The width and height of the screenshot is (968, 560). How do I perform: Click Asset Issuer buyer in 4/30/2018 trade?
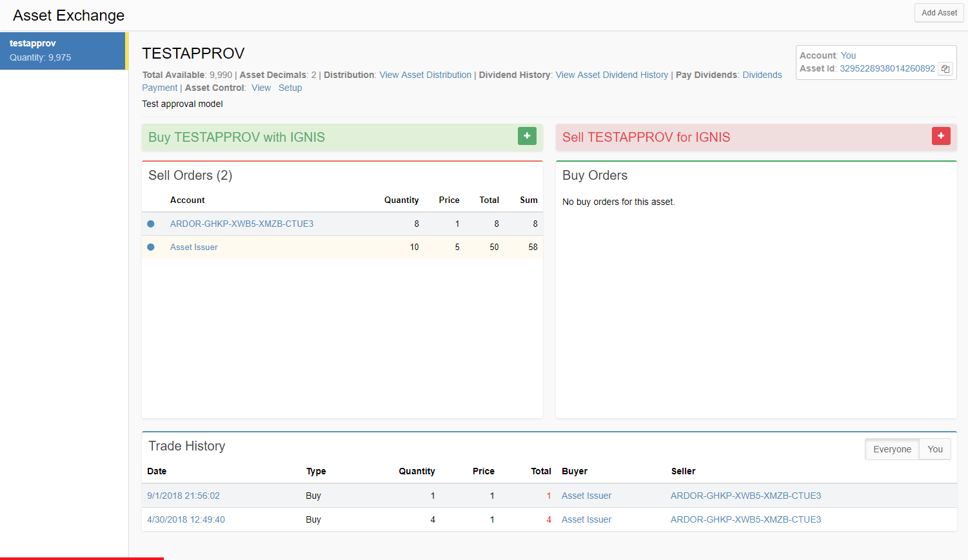pos(586,519)
